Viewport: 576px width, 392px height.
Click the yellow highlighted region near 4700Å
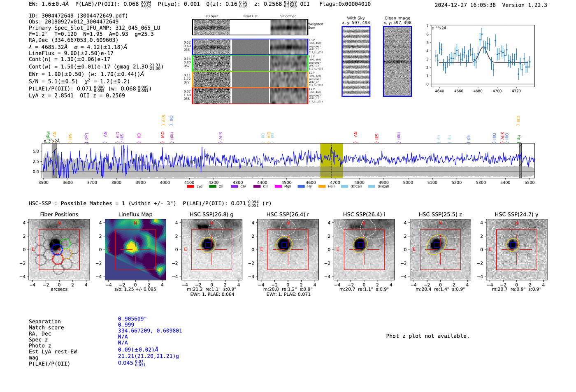pyautogui.click(x=332, y=161)
